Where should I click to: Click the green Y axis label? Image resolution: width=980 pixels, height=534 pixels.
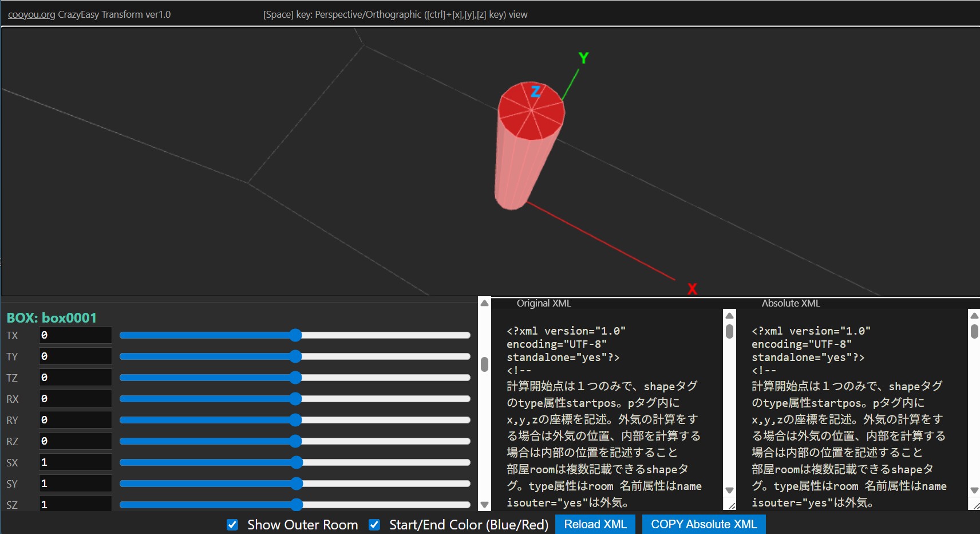click(x=583, y=58)
